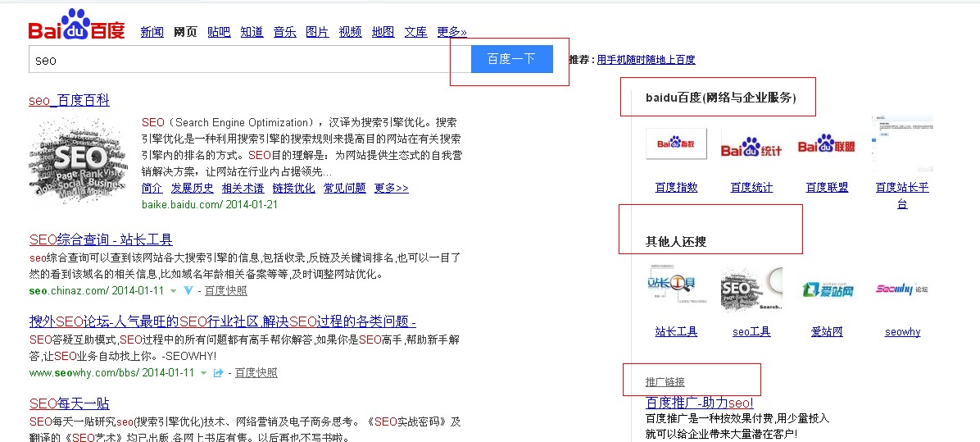Click the SEO word-cloud image in Baike result
The width and height of the screenshot is (980, 442).
coord(77,161)
